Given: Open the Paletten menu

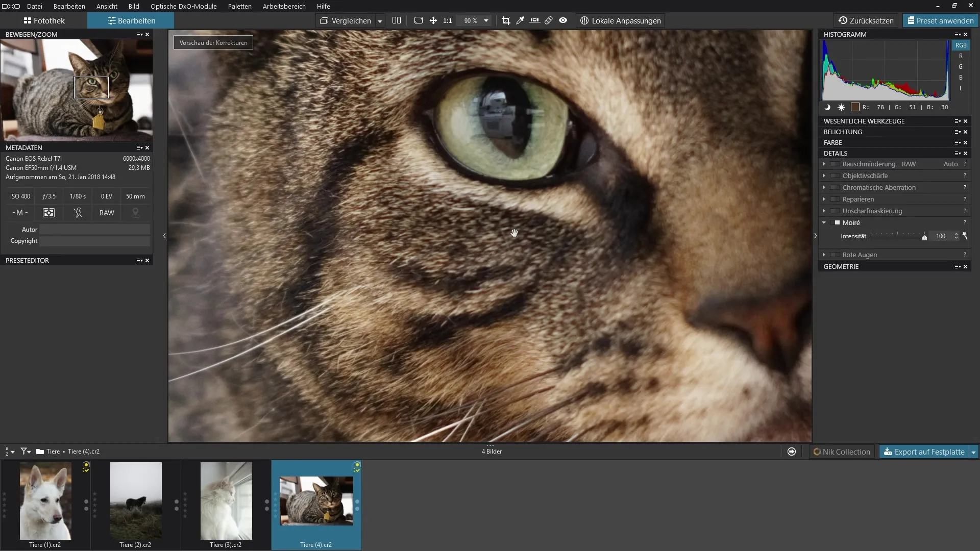Looking at the screenshot, I should pos(239,6).
